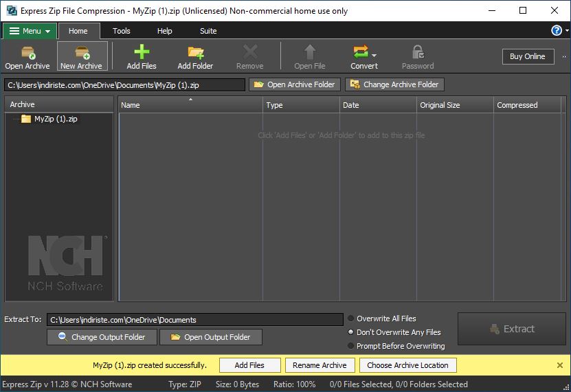The width and height of the screenshot is (571, 392).
Task: Click 'Ratio: 100%' in status bar
Action: point(295,384)
